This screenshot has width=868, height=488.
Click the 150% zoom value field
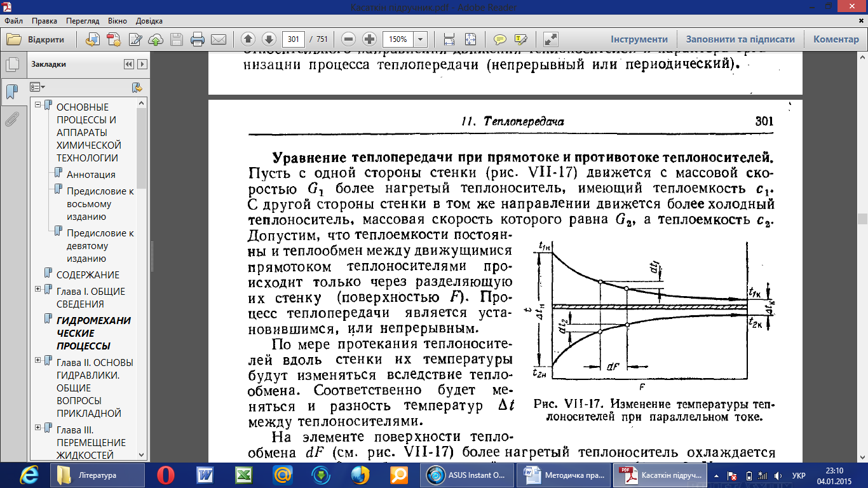coord(398,39)
